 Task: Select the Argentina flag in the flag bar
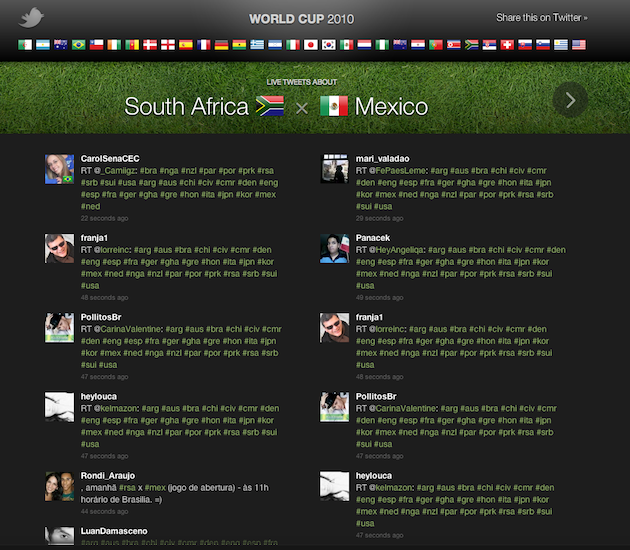coord(43,45)
